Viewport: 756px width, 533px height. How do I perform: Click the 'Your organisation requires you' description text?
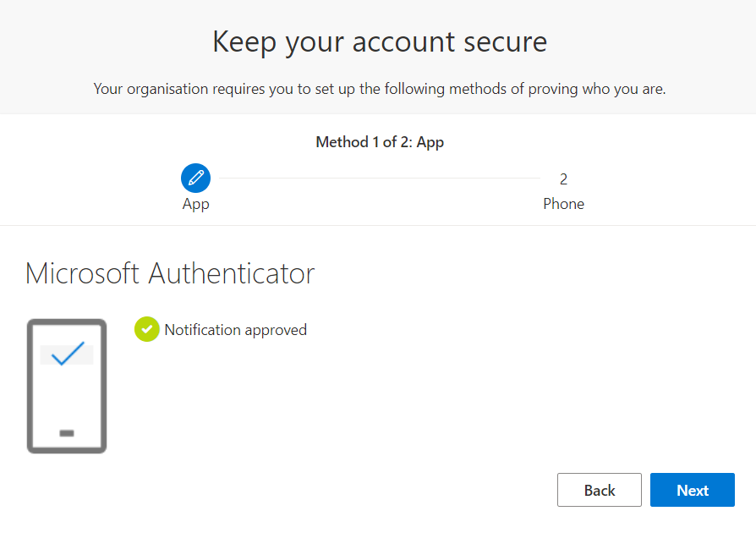380,89
